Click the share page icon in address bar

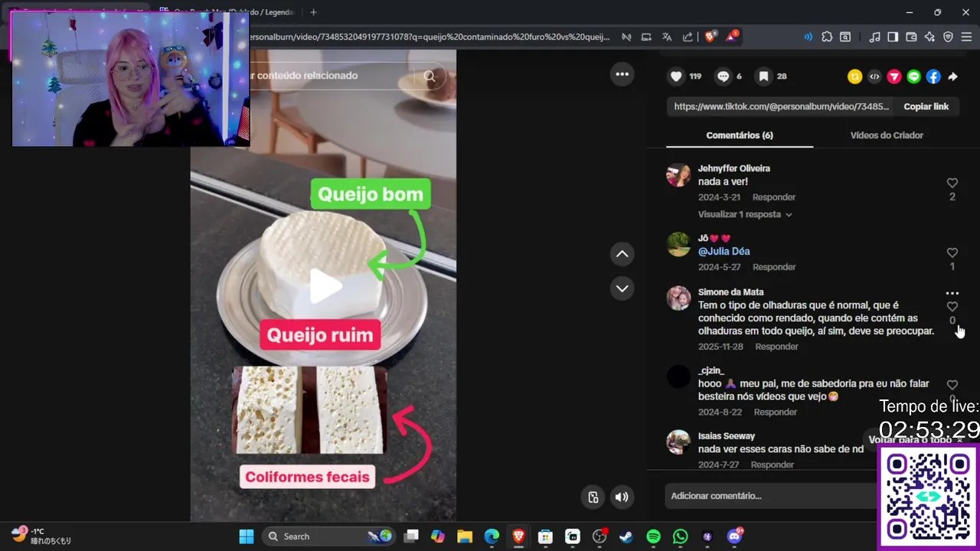coord(688,37)
